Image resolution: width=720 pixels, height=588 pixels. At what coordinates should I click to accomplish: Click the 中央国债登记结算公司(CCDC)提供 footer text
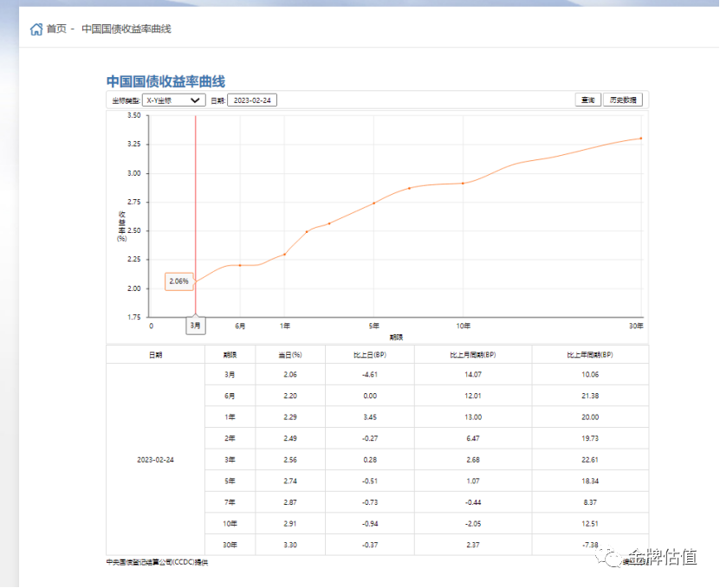click(157, 562)
